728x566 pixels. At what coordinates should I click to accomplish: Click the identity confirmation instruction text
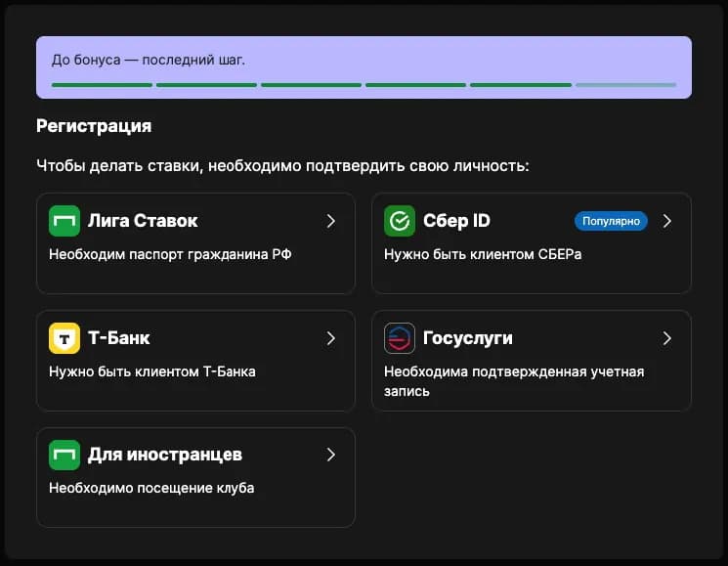[x=282, y=166]
